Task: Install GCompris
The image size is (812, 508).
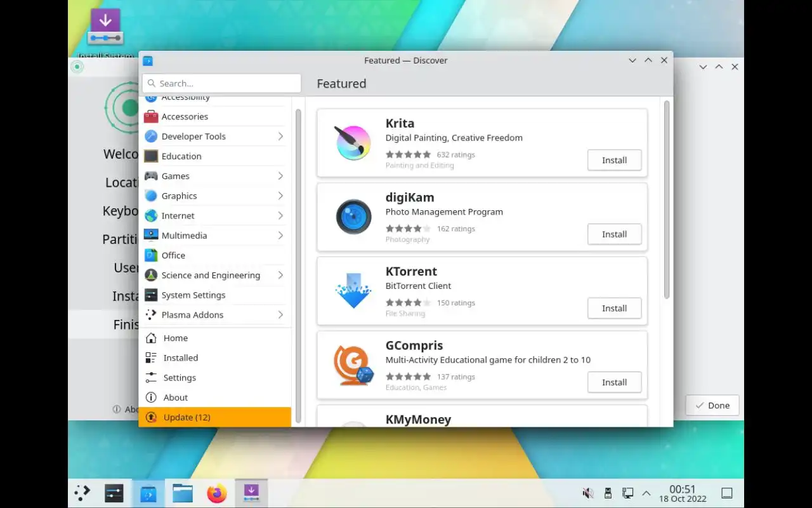Action: click(x=614, y=382)
